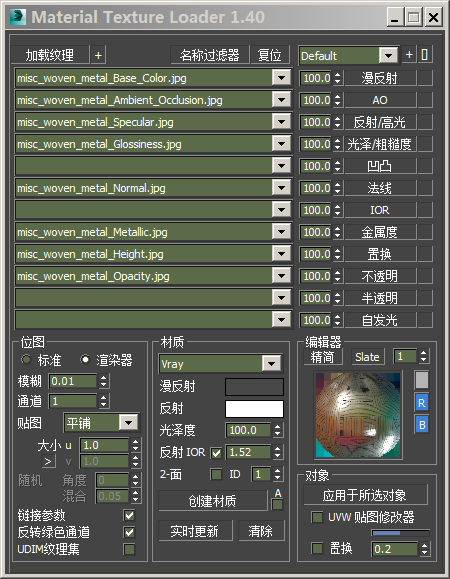Click the 应用于所选对象 button

pyautogui.click(x=365, y=495)
